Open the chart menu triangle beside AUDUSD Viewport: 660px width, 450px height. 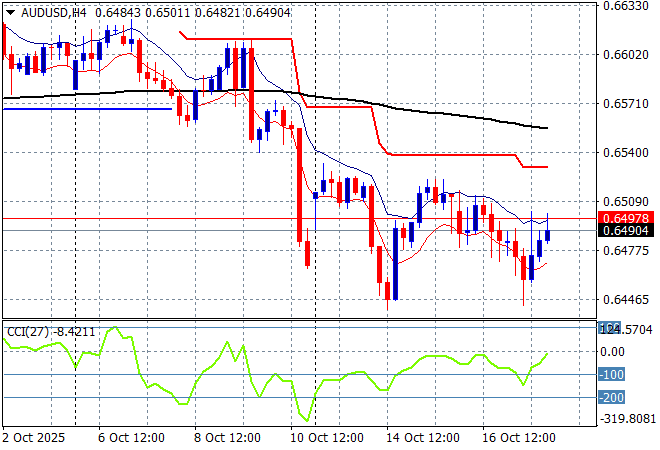click(11, 13)
